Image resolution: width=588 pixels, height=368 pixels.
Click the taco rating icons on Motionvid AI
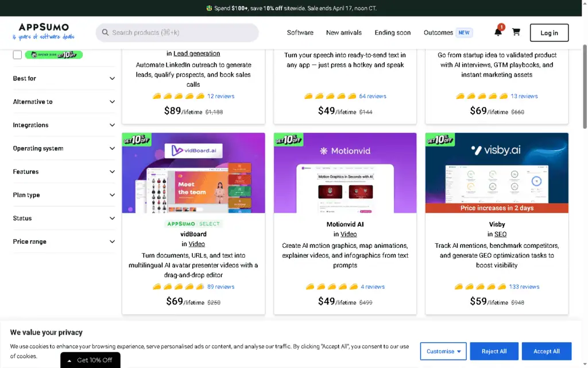pos(332,287)
